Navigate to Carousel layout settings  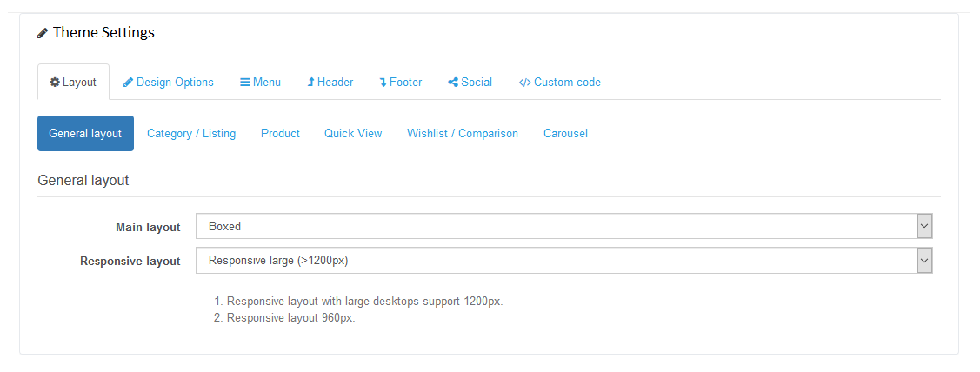(x=565, y=134)
